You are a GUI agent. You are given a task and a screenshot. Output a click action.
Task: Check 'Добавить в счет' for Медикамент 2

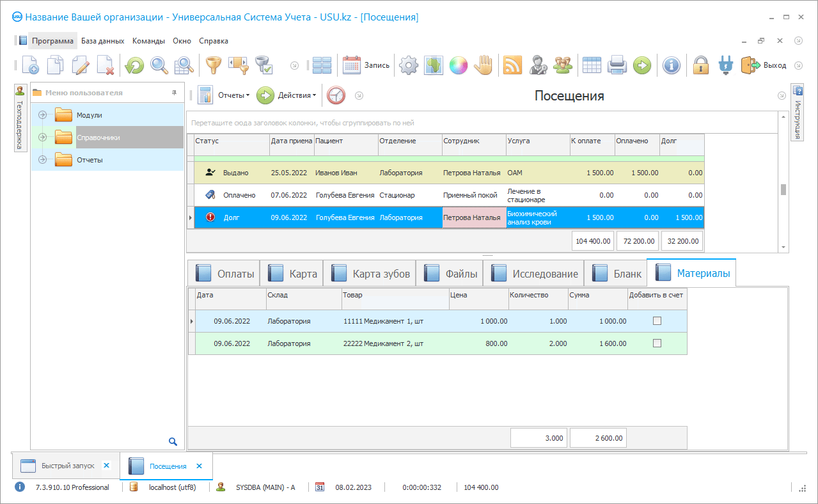657,343
